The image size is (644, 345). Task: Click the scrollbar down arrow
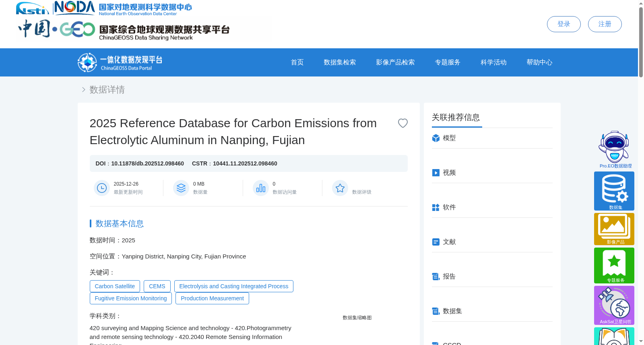pos(641,341)
